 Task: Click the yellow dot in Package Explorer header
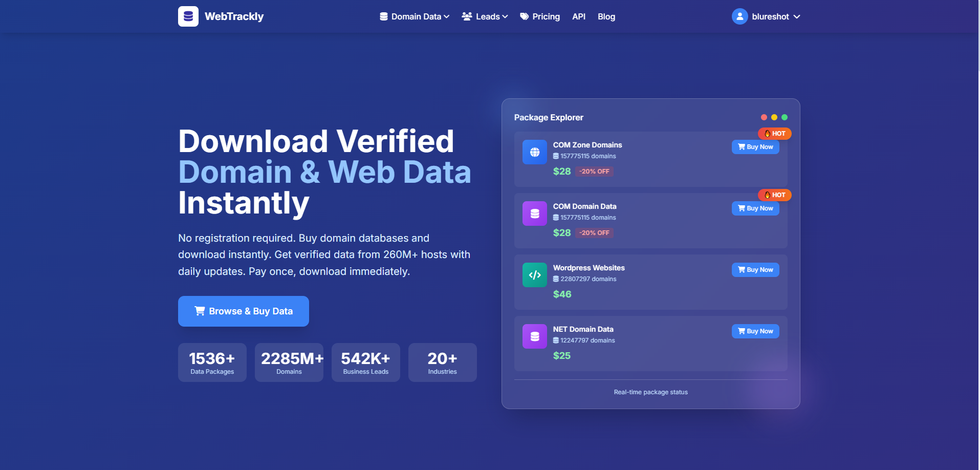tap(774, 117)
